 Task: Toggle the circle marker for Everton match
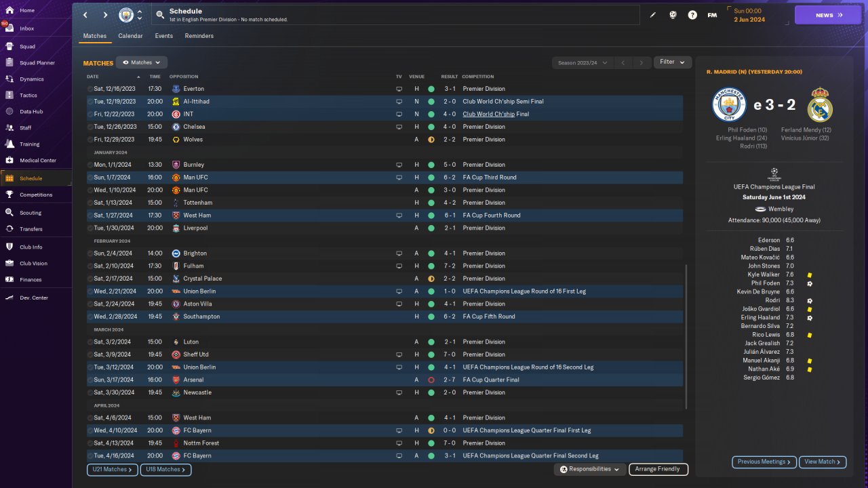(90, 89)
